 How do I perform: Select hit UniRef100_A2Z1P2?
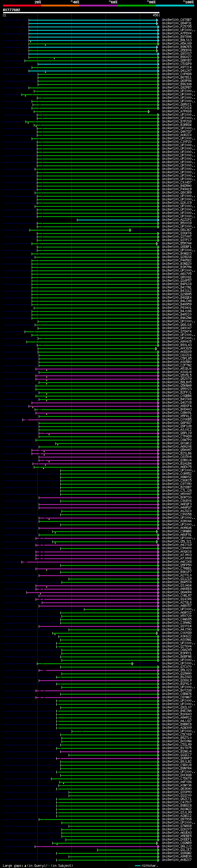click(x=177, y=220)
